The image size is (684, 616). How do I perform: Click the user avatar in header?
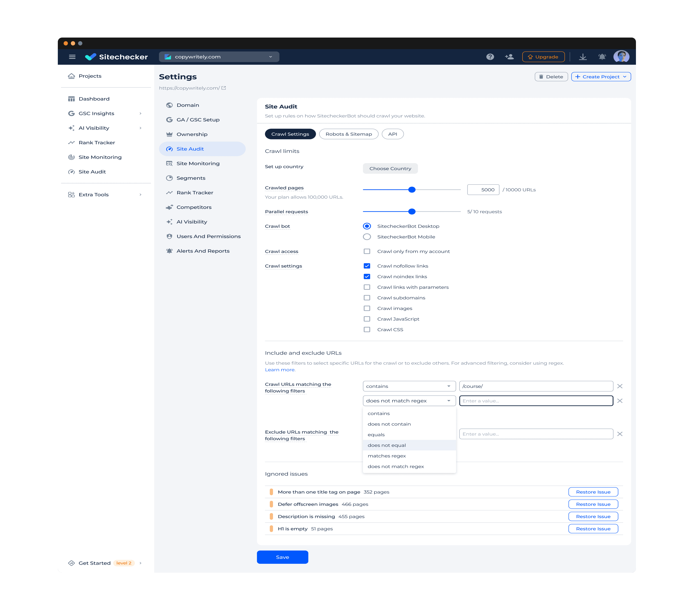click(x=621, y=57)
